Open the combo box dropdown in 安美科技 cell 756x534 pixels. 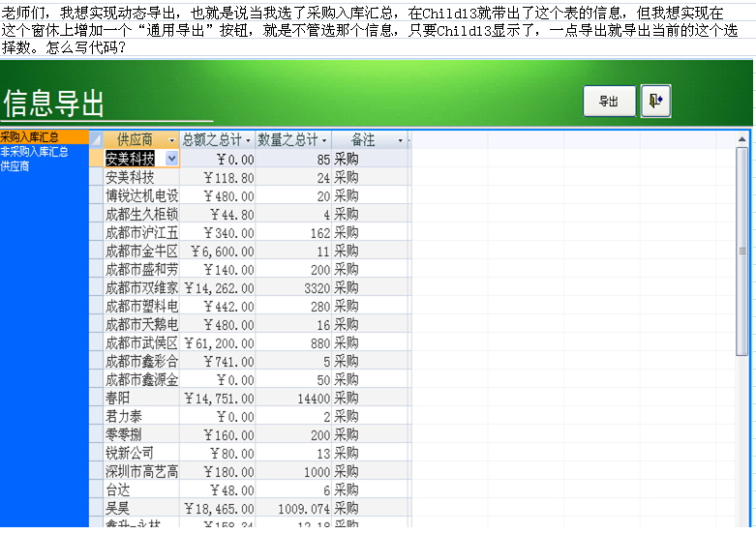(171, 159)
